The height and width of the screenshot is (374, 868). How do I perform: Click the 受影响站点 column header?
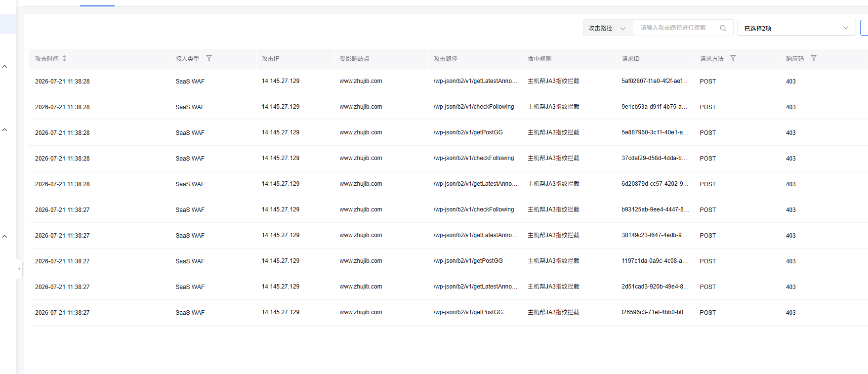(x=354, y=59)
